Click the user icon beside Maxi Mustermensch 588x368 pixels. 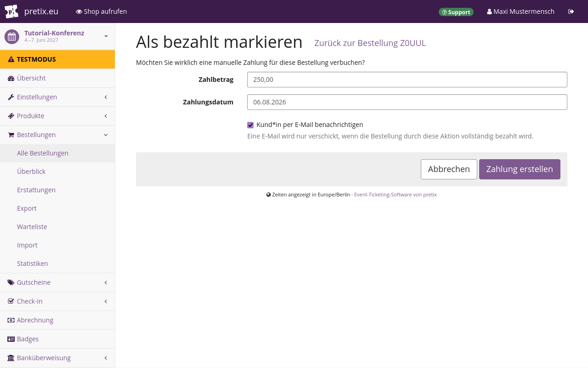(490, 11)
